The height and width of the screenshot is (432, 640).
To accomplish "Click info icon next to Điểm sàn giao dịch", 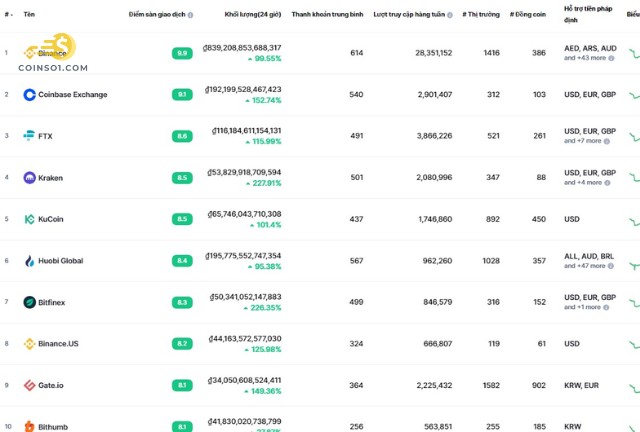I will pos(190,15).
